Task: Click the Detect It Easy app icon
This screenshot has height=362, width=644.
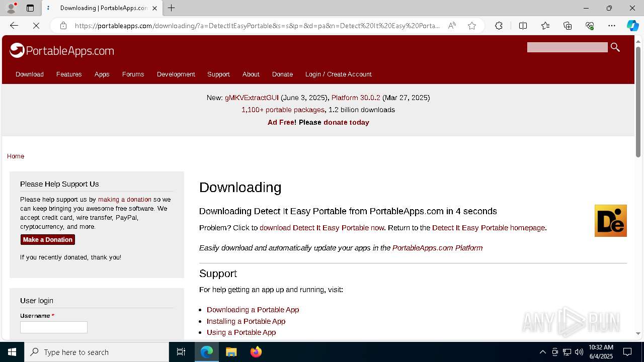Action: point(610,221)
